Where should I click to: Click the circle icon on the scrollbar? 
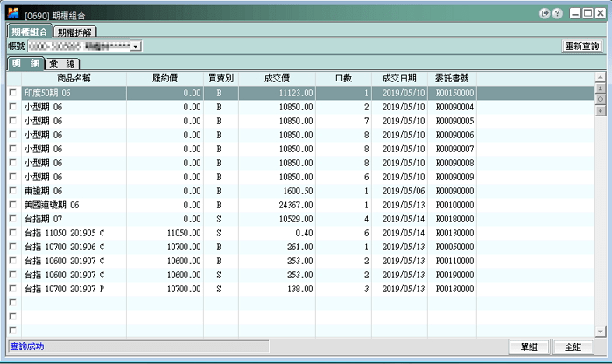tap(600, 100)
